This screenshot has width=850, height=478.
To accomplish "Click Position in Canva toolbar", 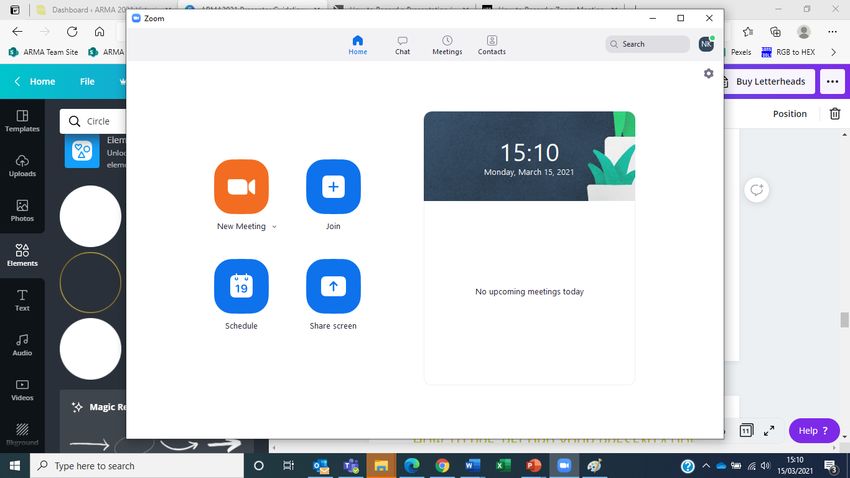I will 789,114.
